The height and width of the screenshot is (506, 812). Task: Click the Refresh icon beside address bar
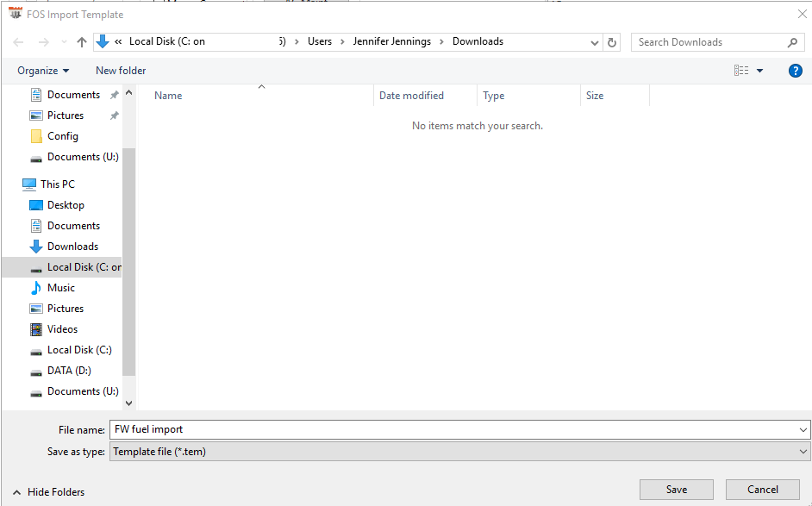click(612, 42)
